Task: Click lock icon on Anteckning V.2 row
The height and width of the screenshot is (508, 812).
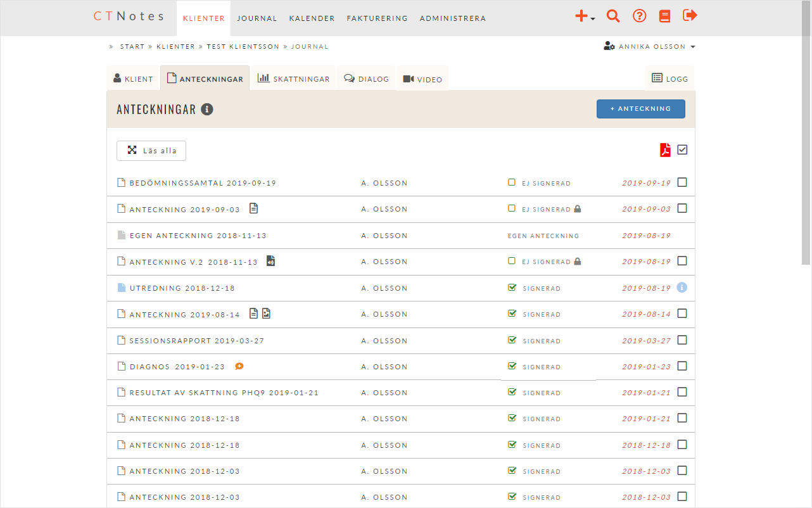Action: (578, 261)
